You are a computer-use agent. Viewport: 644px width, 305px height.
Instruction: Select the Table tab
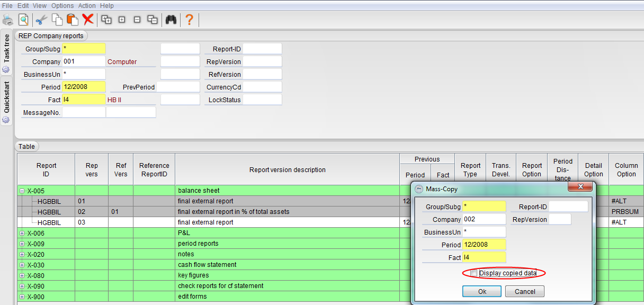26,147
